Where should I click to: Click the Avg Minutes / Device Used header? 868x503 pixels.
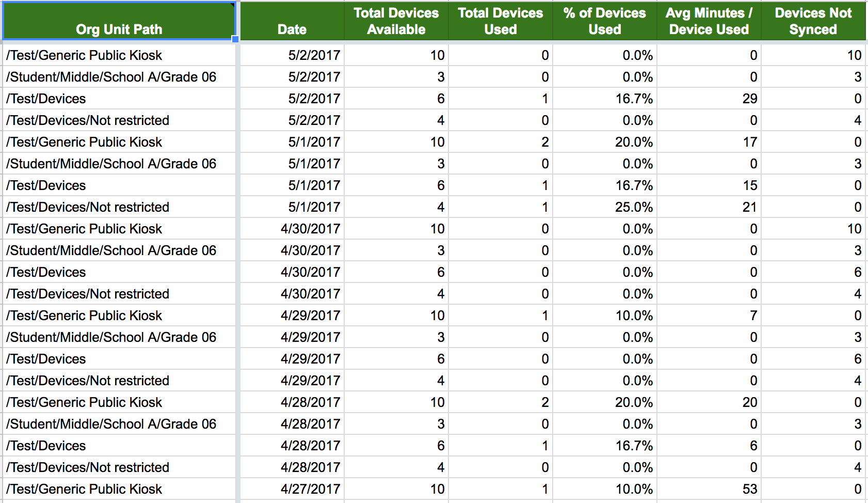point(709,22)
